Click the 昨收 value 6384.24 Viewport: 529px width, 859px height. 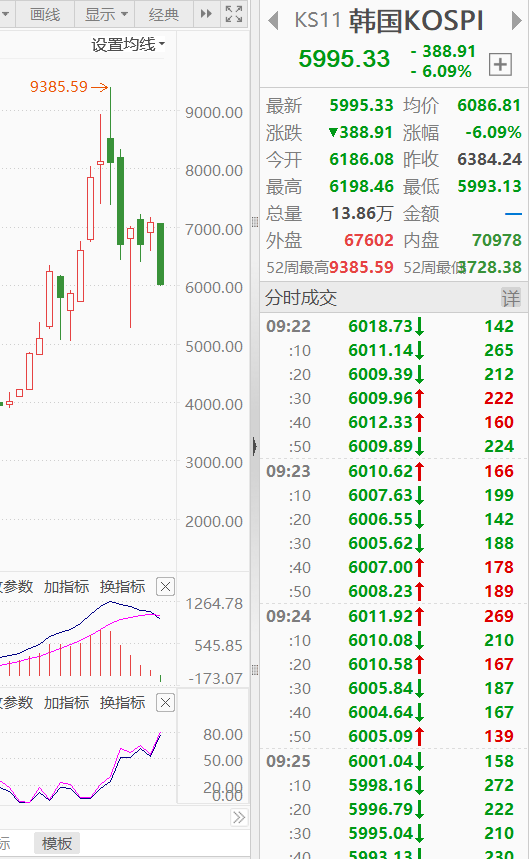coord(489,159)
